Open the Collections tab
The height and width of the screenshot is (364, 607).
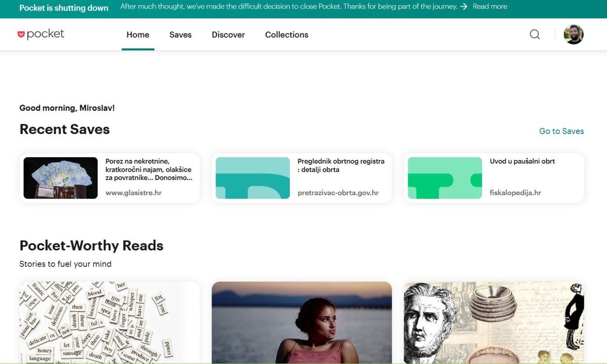pos(286,35)
